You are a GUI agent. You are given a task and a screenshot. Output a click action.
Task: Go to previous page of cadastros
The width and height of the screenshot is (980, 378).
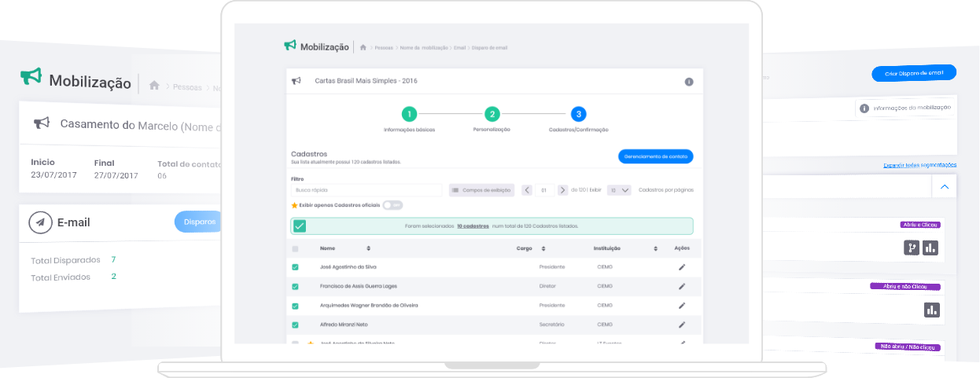click(527, 190)
